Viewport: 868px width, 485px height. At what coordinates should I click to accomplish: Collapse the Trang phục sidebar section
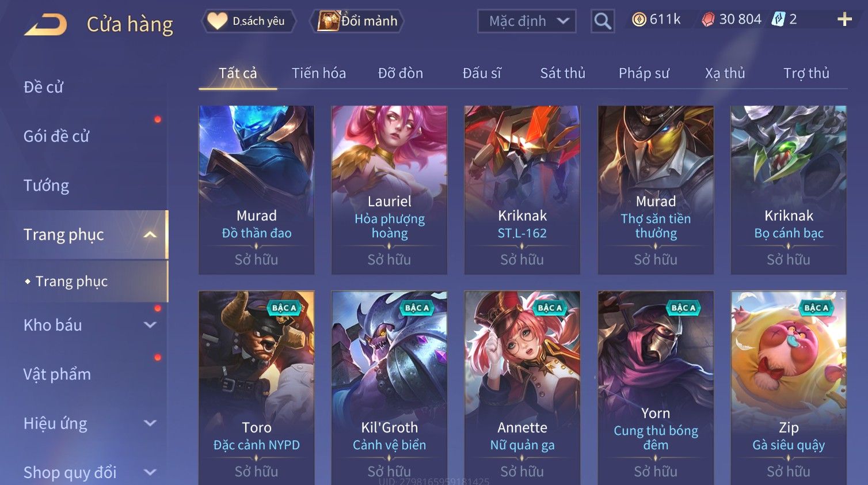click(150, 234)
